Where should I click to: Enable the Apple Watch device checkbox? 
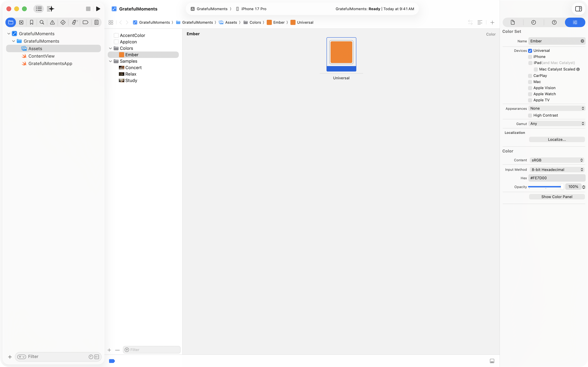pos(530,94)
